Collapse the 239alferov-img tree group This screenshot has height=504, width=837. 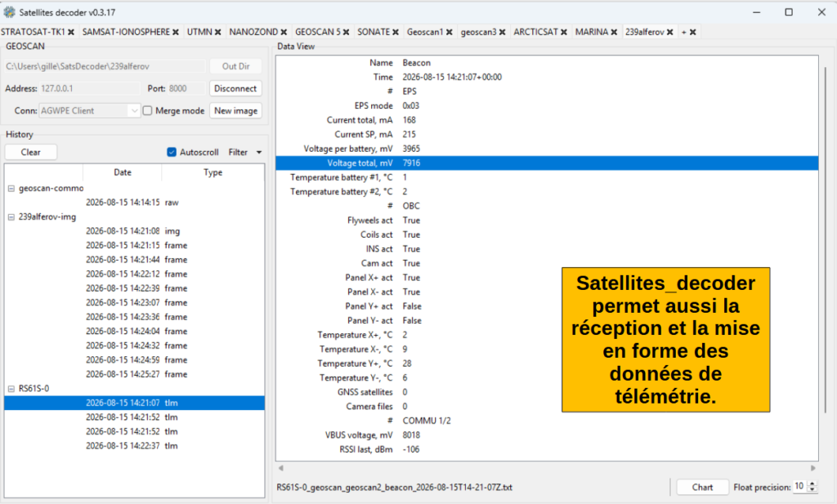(11, 217)
